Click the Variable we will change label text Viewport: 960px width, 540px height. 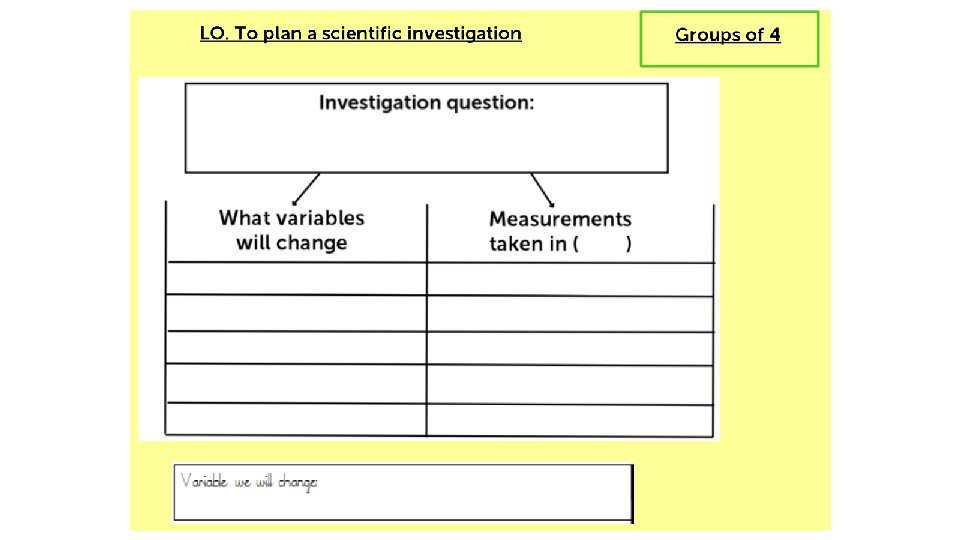point(249,482)
